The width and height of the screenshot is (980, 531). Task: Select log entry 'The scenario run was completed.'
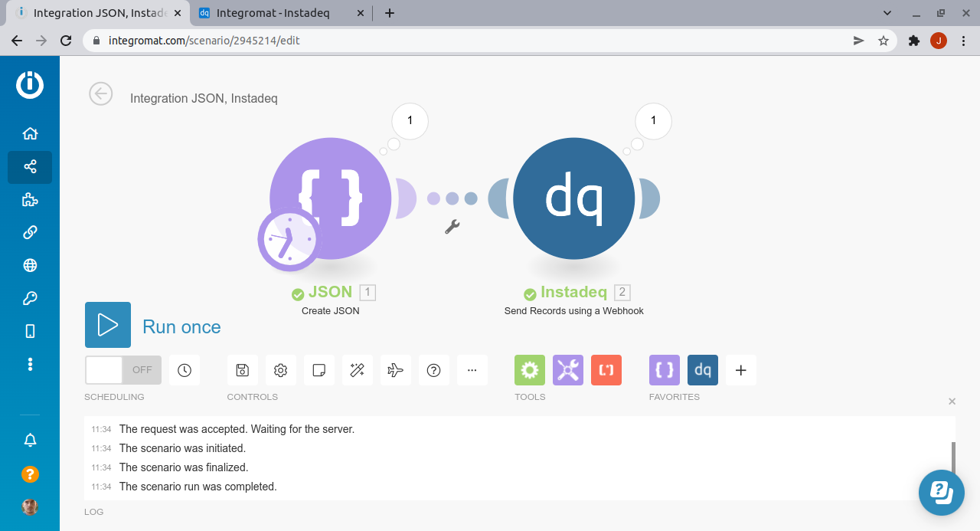198,487
